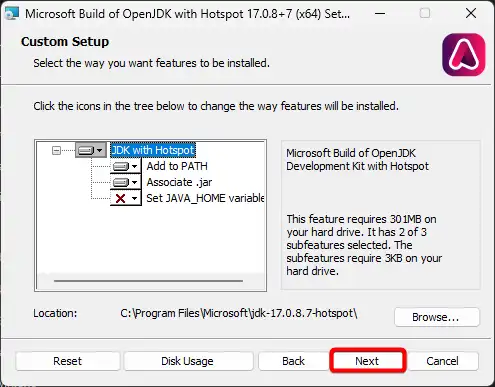Click the Reset button

(x=68, y=361)
